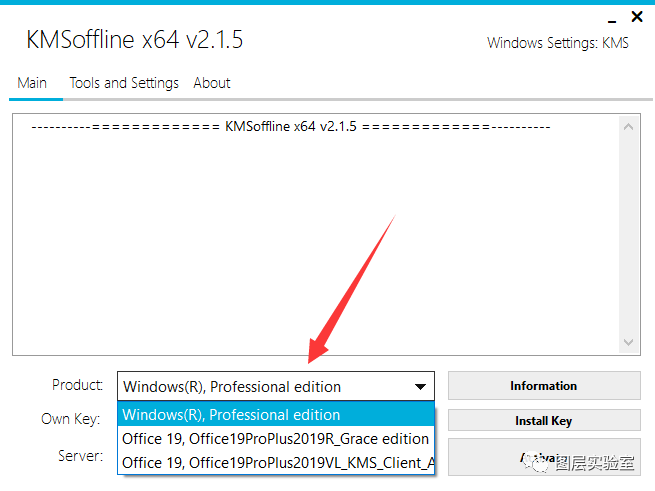Click the KMSoffline x64 v2.1.5 log header line
The image size is (655, 491).
pyautogui.click(x=291, y=126)
